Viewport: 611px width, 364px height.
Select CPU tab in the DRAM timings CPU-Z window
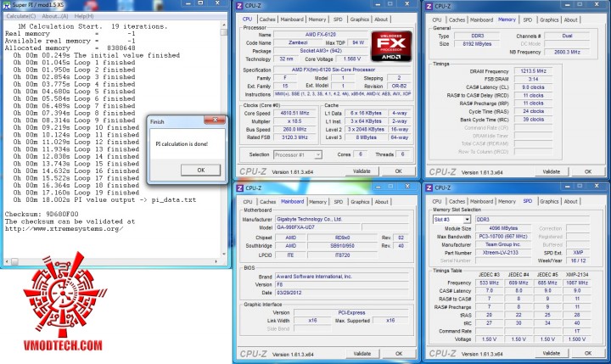pyautogui.click(x=437, y=20)
